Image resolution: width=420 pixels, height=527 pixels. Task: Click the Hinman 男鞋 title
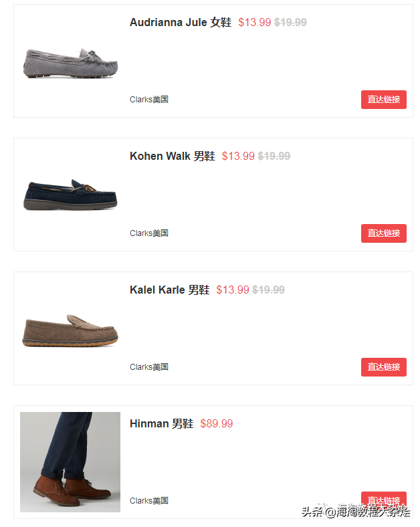pos(161,423)
